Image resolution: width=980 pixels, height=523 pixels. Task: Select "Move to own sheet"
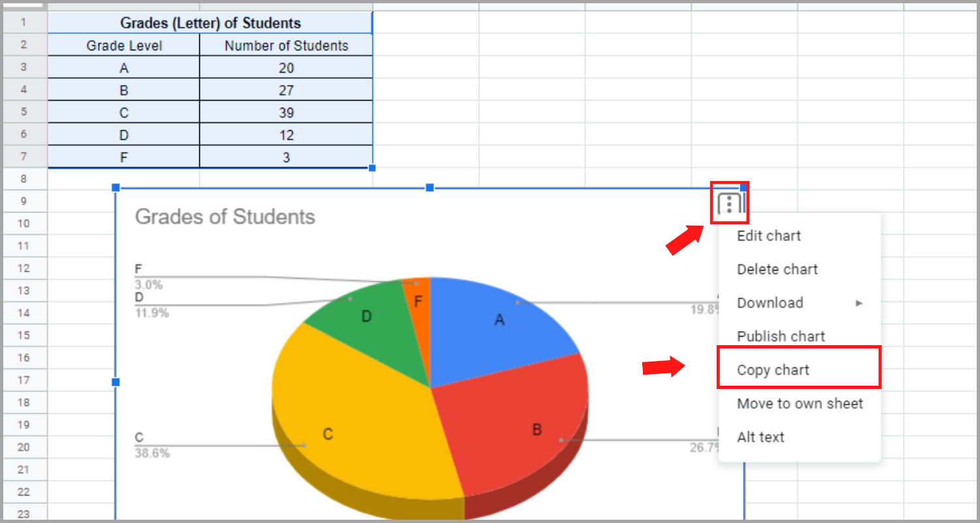pos(800,403)
